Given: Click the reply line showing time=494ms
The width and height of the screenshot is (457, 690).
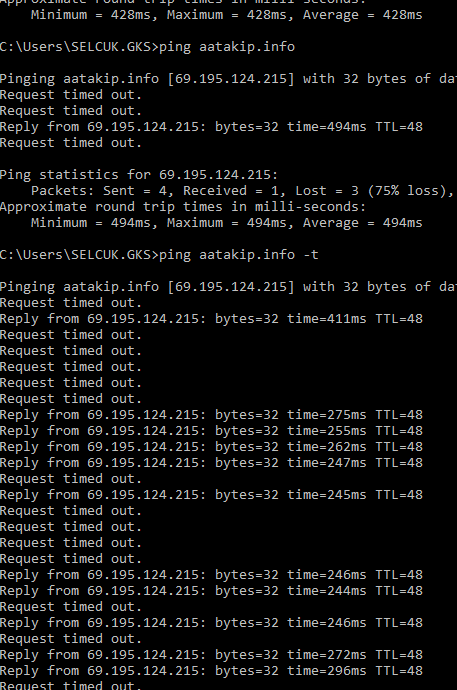Looking at the screenshot, I should pos(211,127).
